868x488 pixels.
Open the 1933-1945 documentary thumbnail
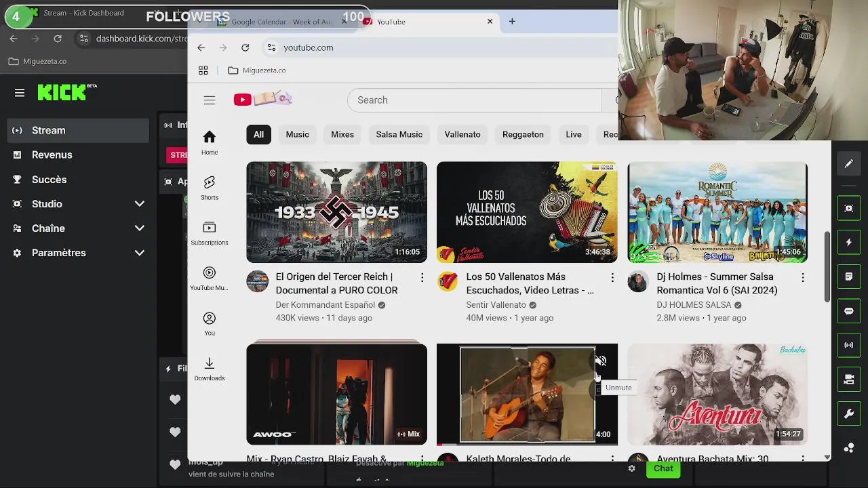(x=337, y=212)
